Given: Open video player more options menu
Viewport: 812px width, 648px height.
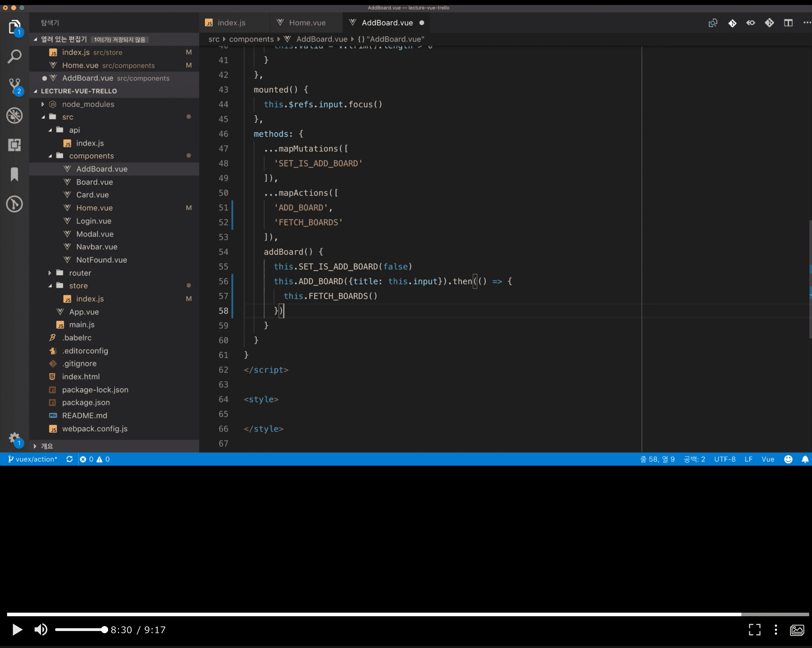Looking at the screenshot, I should coord(776,630).
